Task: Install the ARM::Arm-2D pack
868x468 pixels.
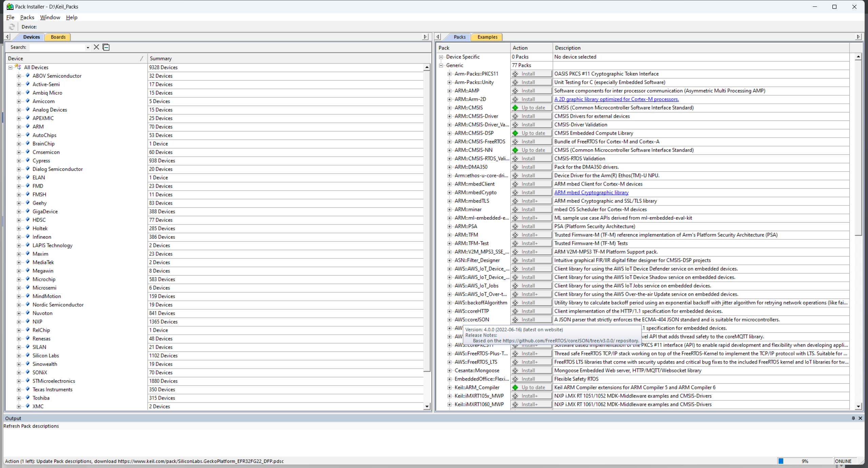Action: (x=531, y=99)
